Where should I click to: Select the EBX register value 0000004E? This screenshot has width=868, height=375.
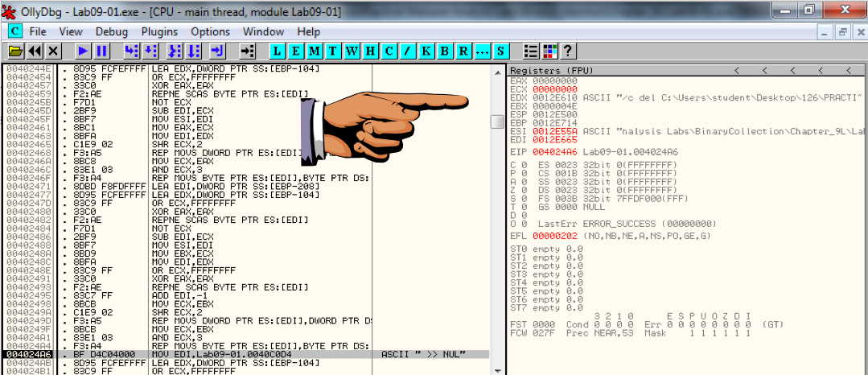(x=555, y=105)
